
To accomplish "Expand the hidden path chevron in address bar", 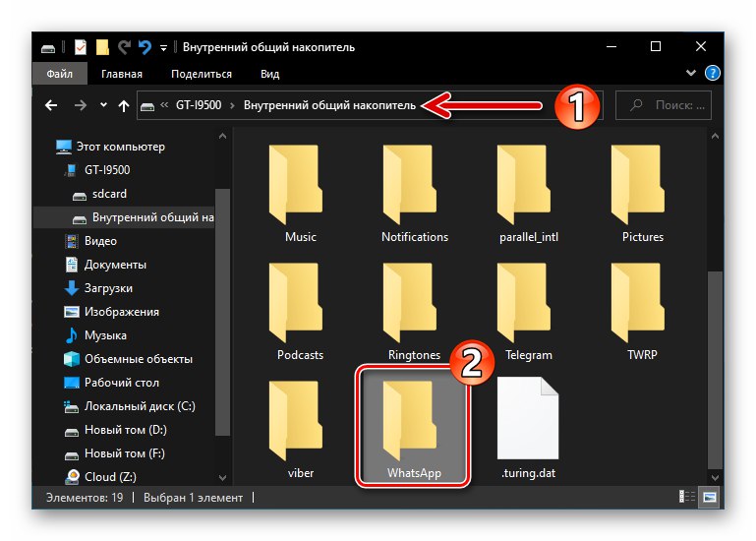I will pos(164,104).
